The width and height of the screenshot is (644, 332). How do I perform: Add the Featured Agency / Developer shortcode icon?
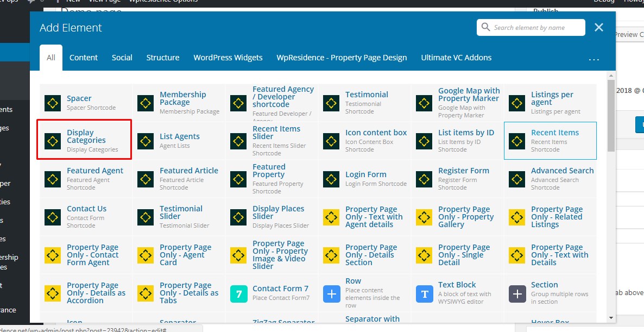[x=238, y=103]
